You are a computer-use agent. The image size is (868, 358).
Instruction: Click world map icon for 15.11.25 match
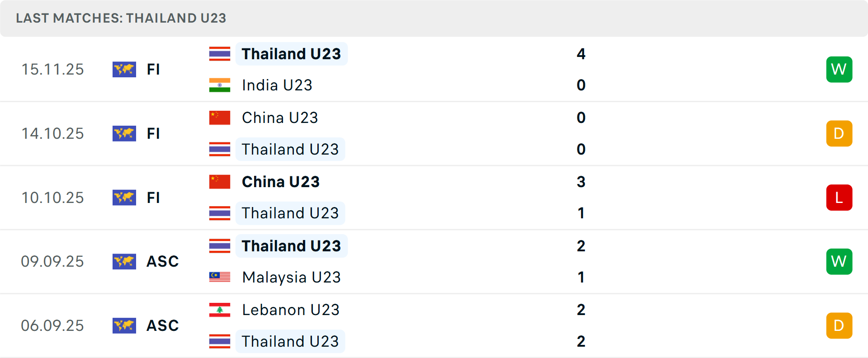coord(124,69)
